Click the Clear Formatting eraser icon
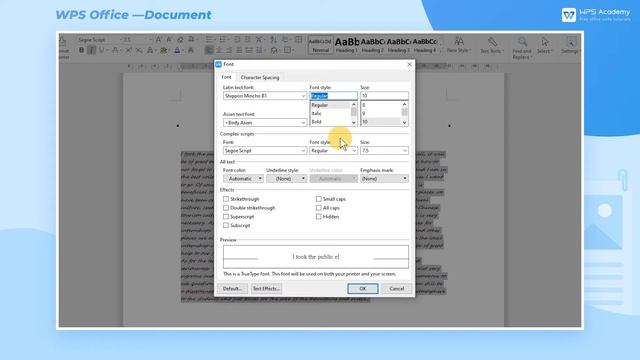The height and width of the screenshot is (360, 640). [180, 40]
